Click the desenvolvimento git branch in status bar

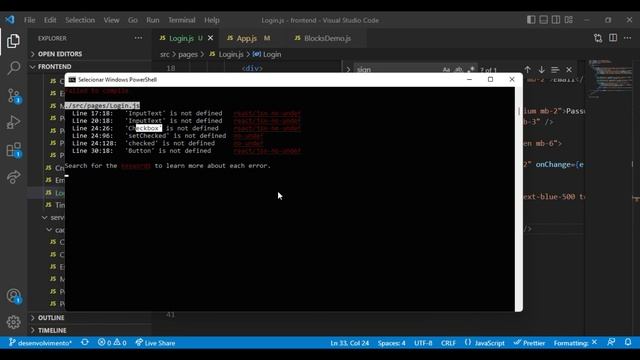tap(40, 343)
